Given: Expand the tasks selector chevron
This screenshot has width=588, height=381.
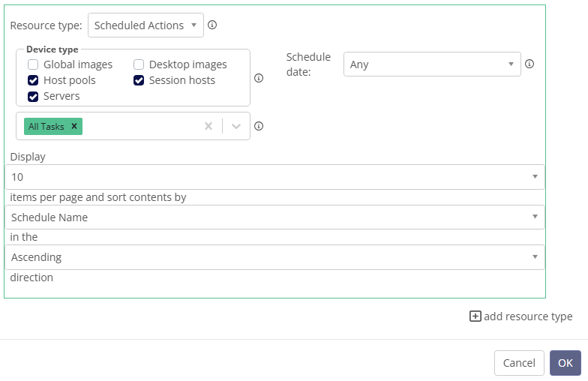Looking at the screenshot, I should (x=236, y=126).
